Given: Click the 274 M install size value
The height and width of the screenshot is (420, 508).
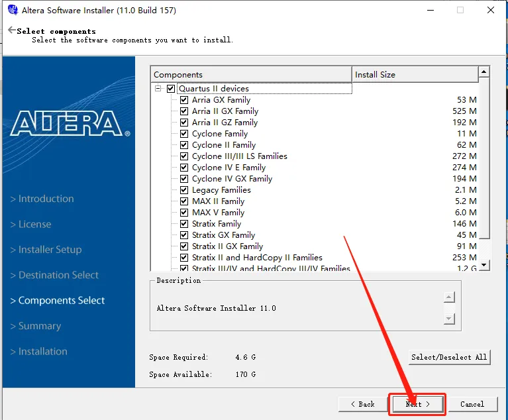Looking at the screenshot, I should [x=464, y=168].
